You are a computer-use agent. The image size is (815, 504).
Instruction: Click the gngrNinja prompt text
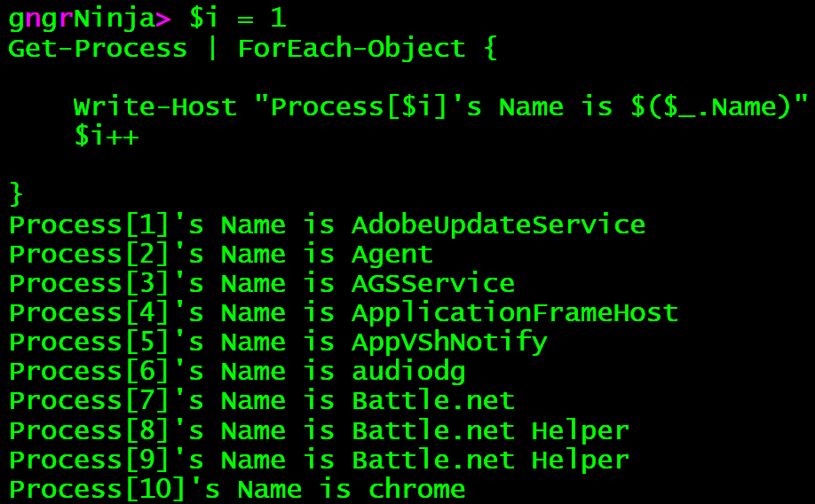[82, 17]
